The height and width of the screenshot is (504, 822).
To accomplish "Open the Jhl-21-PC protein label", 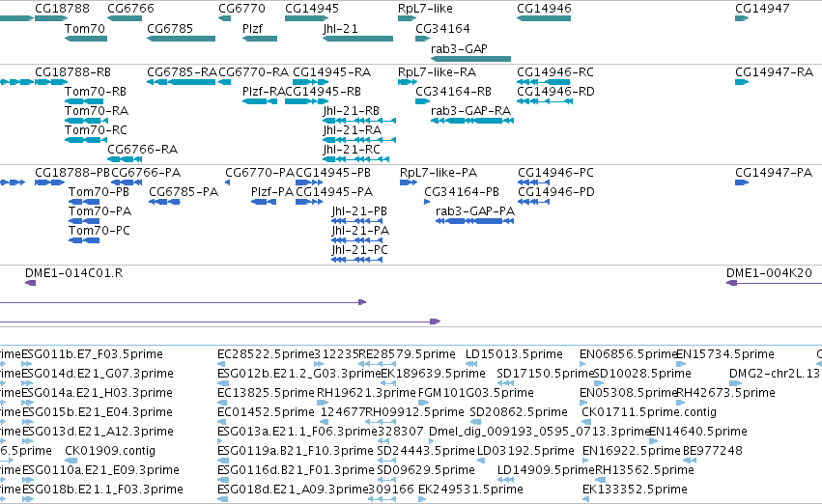I will click(360, 250).
